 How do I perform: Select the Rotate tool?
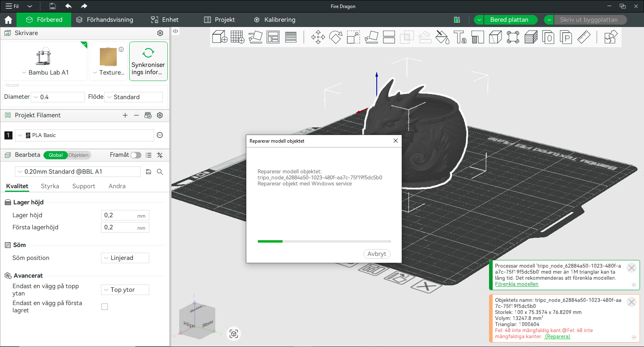pyautogui.click(x=336, y=37)
